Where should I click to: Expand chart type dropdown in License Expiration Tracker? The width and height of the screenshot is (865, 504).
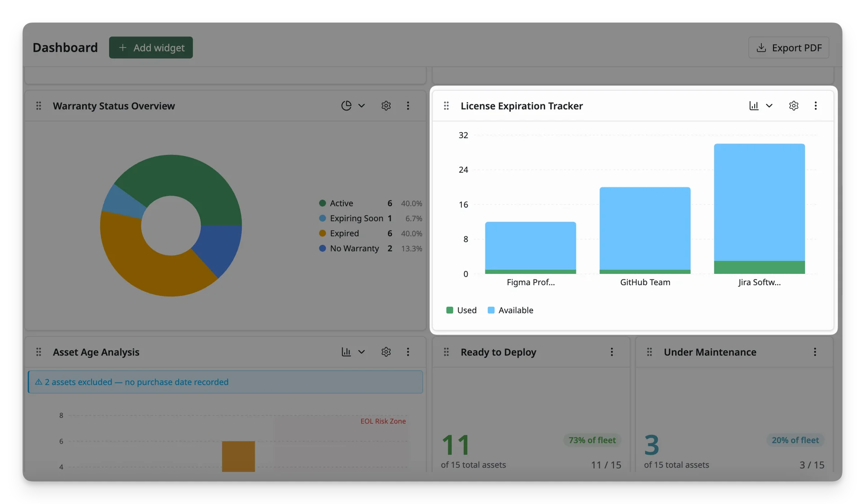pos(769,105)
